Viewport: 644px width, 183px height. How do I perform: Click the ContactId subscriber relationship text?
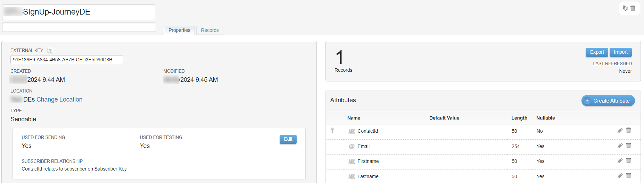[x=74, y=169]
